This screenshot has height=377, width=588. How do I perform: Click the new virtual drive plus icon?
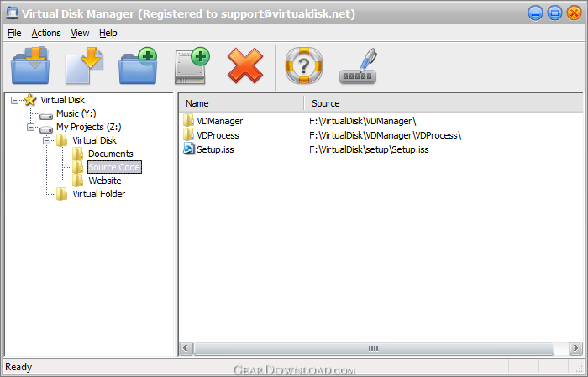click(x=192, y=65)
